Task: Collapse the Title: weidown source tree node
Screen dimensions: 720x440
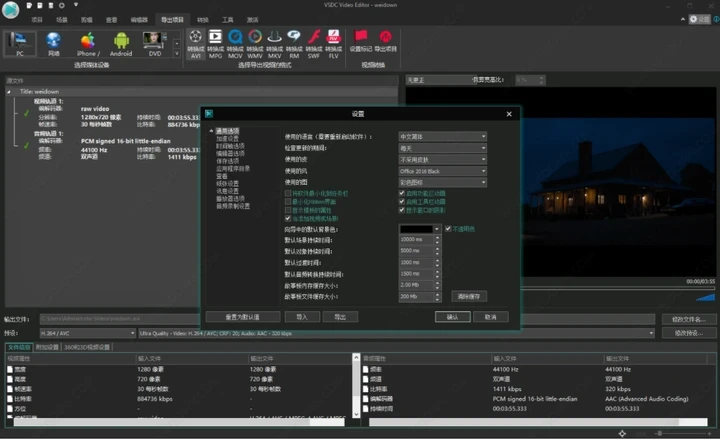Action: [9, 92]
